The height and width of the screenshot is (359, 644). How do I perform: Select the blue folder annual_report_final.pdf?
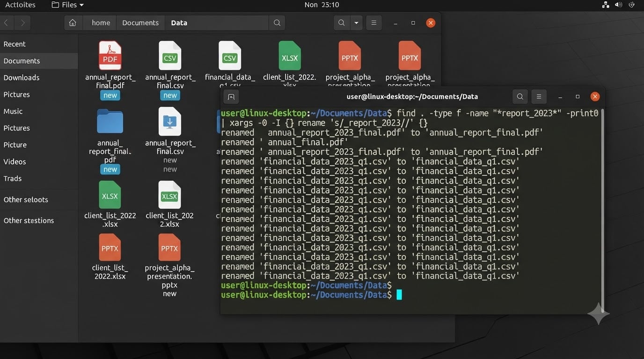coord(110,122)
